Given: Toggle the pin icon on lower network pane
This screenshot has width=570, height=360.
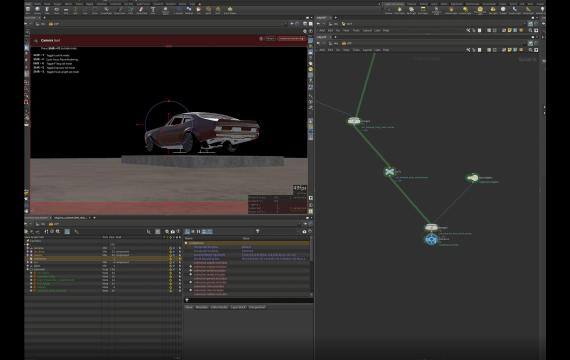Looking at the screenshot, I should (x=530, y=43).
